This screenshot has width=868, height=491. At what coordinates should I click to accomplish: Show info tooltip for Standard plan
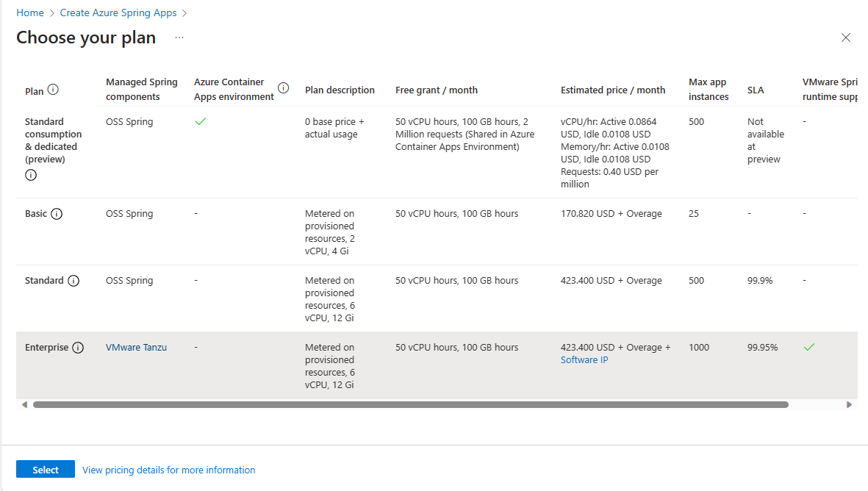pos(73,281)
